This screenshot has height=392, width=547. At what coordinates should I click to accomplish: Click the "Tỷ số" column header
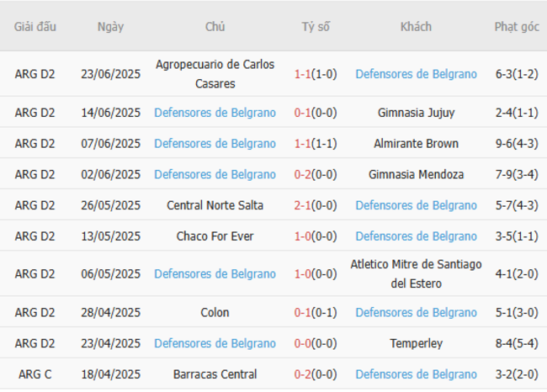coord(316,27)
